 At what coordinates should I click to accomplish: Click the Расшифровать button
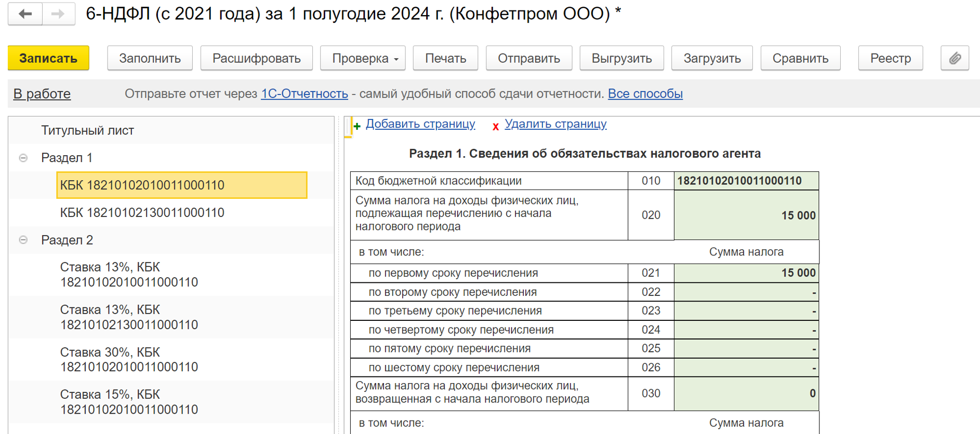[256, 58]
